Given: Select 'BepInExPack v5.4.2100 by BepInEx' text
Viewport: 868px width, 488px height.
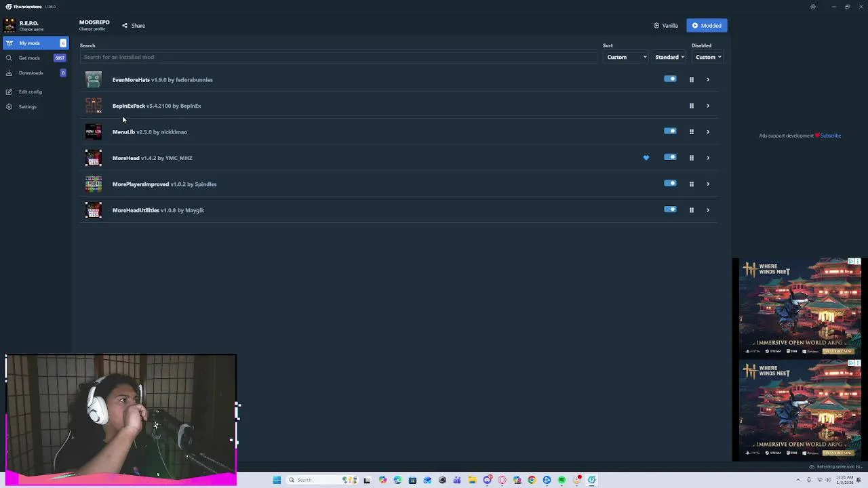Looking at the screenshot, I should 157,106.
